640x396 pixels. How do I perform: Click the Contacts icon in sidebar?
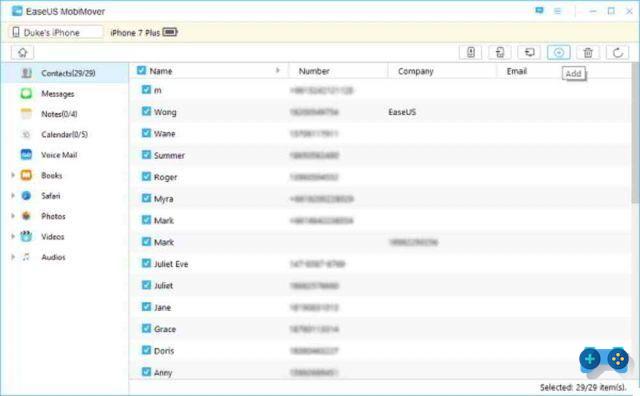[26, 73]
